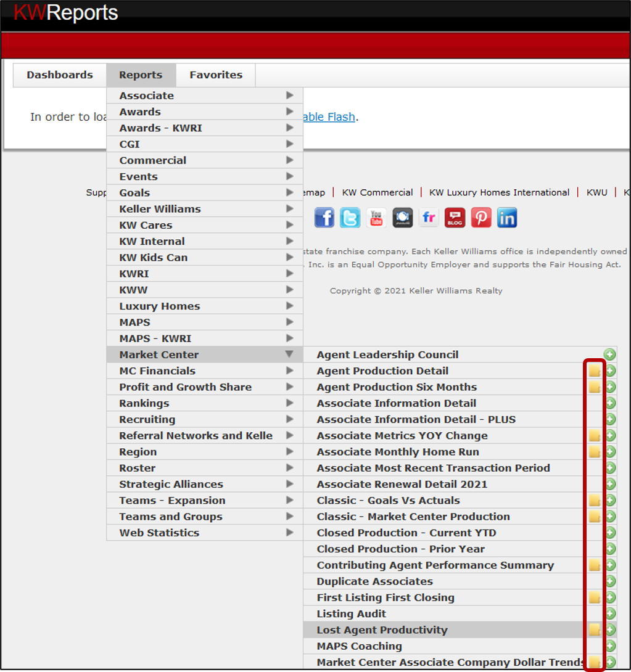Switch to the Dashboards tab
This screenshot has width=631, height=672.
point(60,75)
